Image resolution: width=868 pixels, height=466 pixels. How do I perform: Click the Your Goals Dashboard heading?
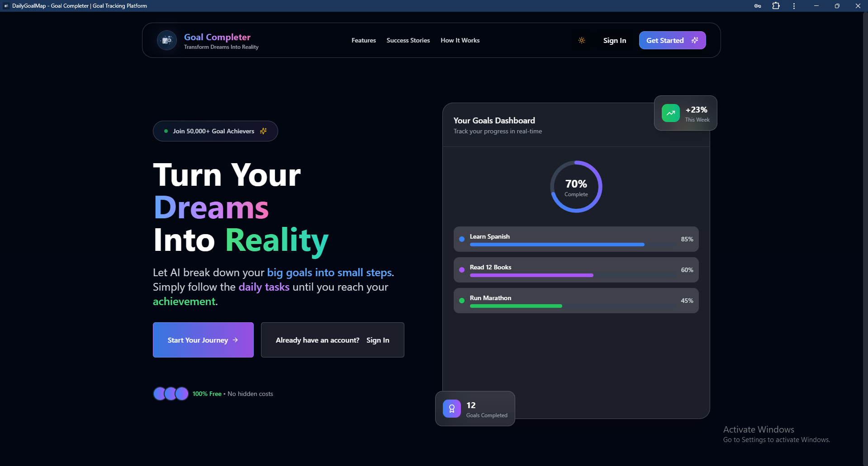coord(494,120)
